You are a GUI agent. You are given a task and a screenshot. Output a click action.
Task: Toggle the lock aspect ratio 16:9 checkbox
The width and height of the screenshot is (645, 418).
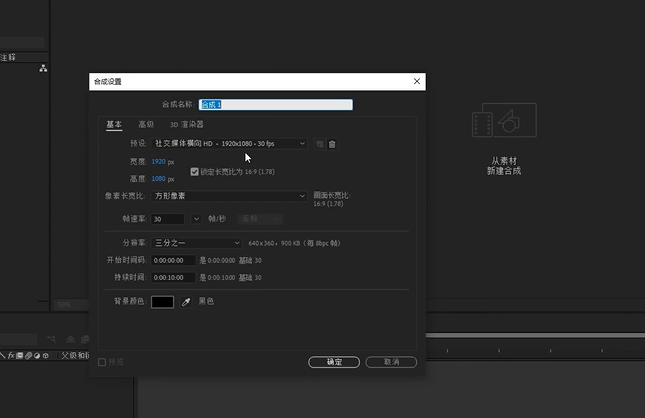click(194, 172)
